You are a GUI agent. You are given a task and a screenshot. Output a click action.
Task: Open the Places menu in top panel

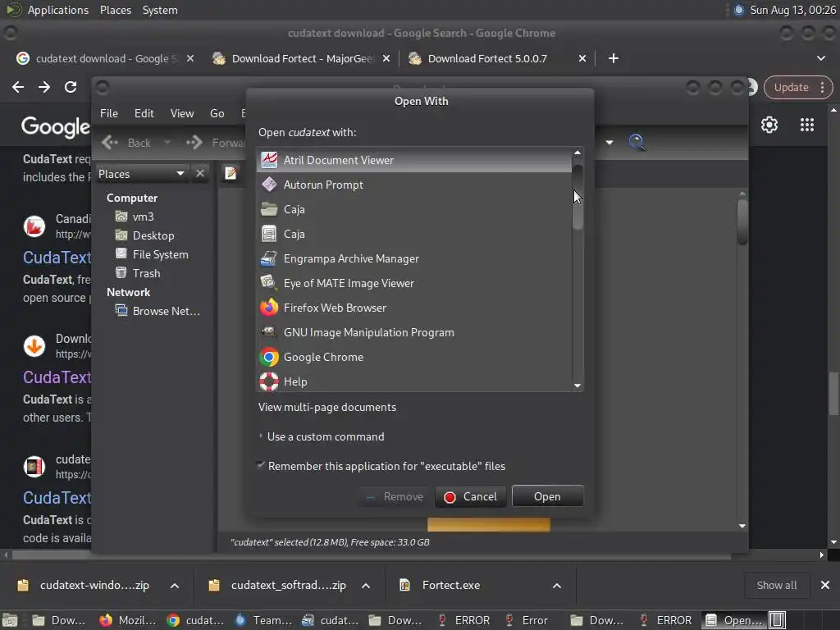point(116,10)
